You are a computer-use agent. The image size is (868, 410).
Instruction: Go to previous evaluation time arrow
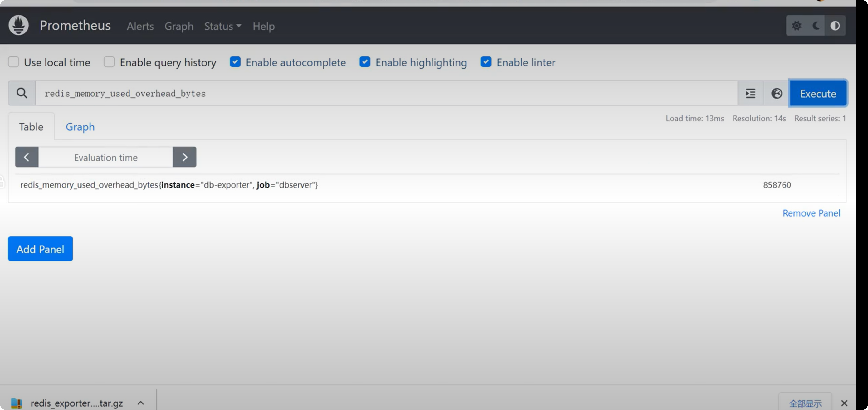(x=27, y=157)
